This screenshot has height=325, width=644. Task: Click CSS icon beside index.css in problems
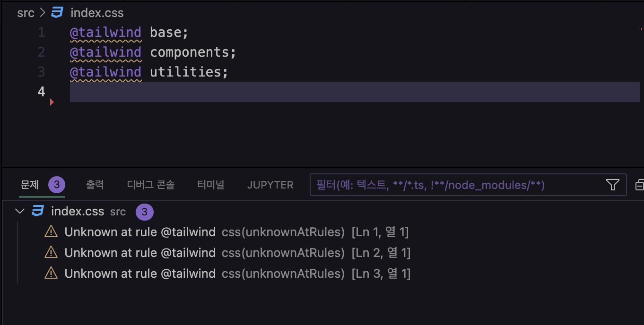point(38,211)
